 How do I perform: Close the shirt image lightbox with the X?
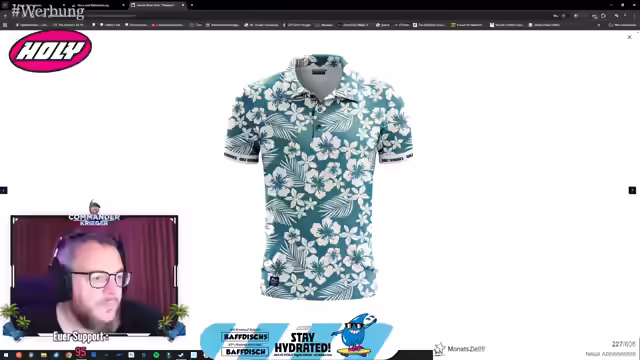coord(629,37)
